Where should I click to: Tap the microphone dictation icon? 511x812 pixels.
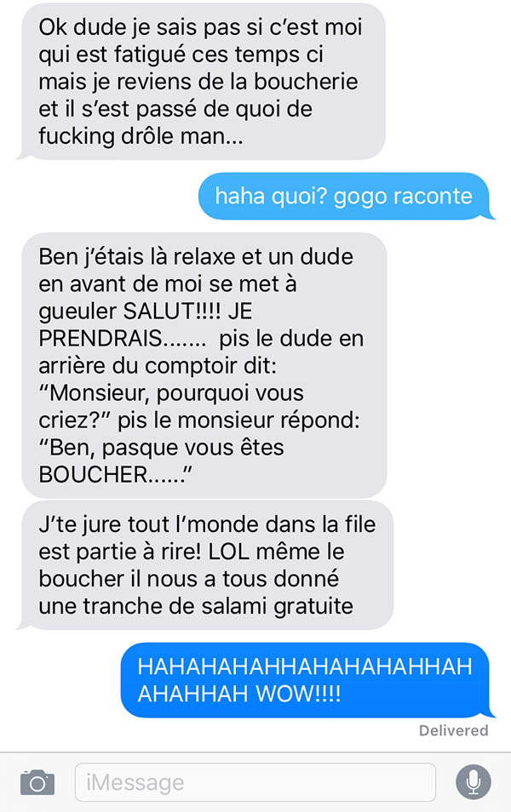pyautogui.click(x=473, y=782)
